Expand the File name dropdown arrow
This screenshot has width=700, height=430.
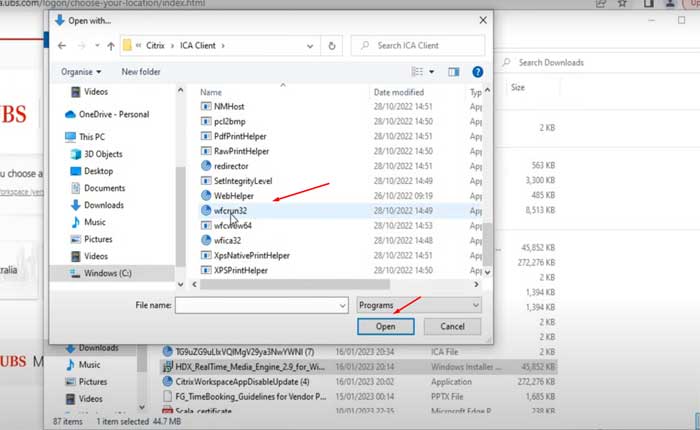pyautogui.click(x=342, y=306)
